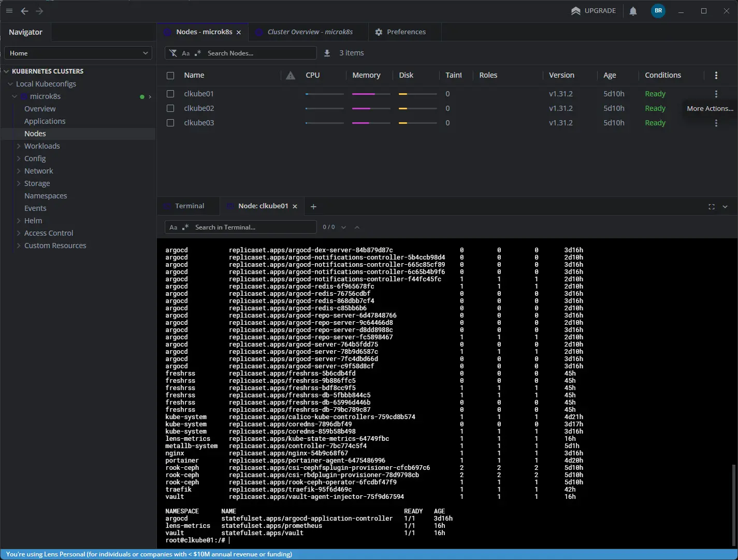Viewport: 738px width, 560px height.
Task: Click the hamburger menu icon
Action: (9, 11)
